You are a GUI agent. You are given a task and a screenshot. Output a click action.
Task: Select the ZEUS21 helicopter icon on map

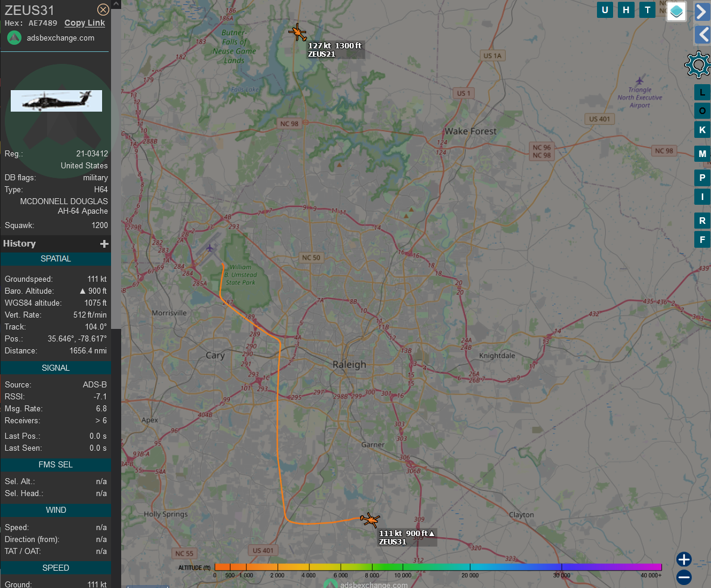(297, 33)
